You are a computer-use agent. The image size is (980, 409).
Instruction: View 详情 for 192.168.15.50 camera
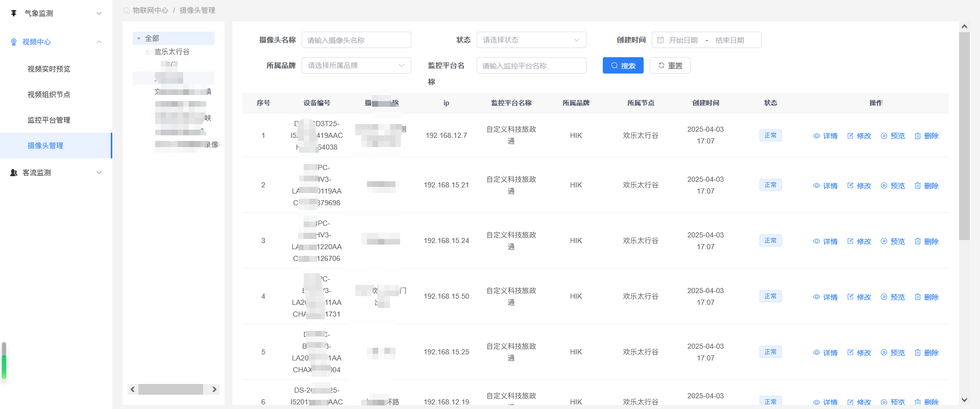[x=825, y=297]
